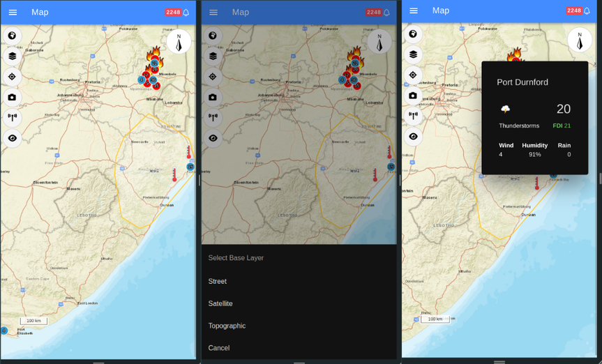
Task: Click temperature value 20 in popup
Action: pos(564,109)
